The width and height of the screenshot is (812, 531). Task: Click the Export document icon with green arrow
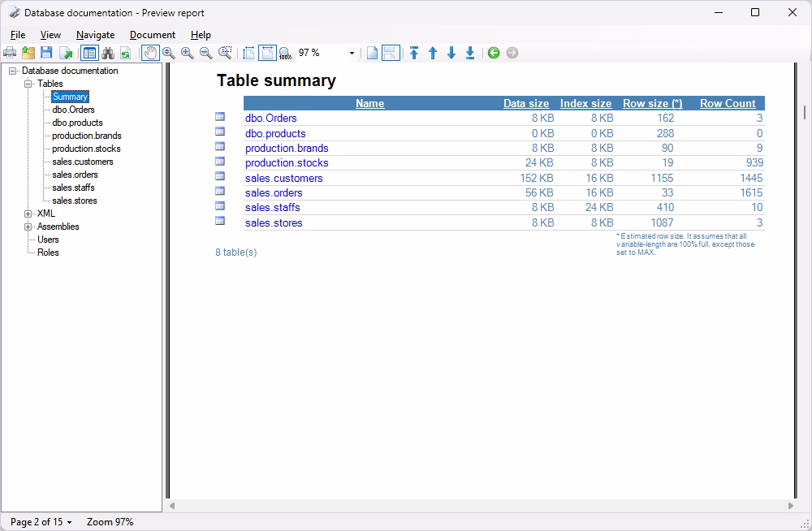(x=66, y=53)
